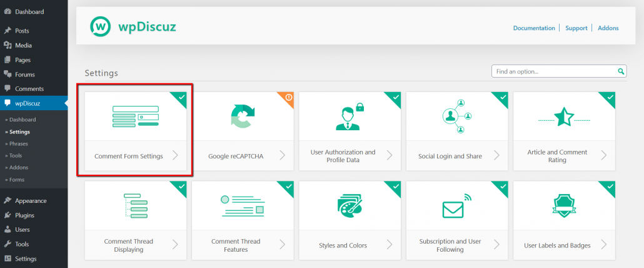644x268 pixels.
Task: Click the Styles and Colors palette icon
Action: [x=350, y=205]
